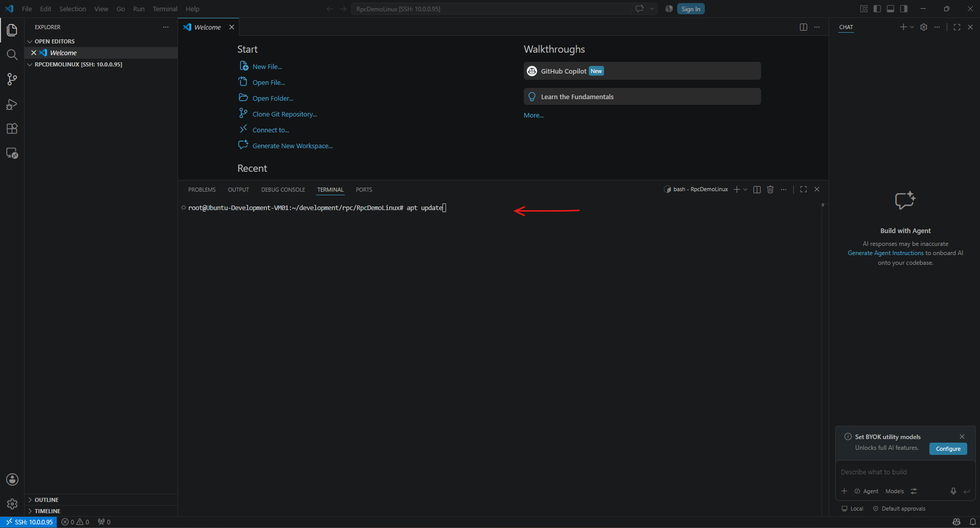Maximize the terminal panel size

coord(804,189)
